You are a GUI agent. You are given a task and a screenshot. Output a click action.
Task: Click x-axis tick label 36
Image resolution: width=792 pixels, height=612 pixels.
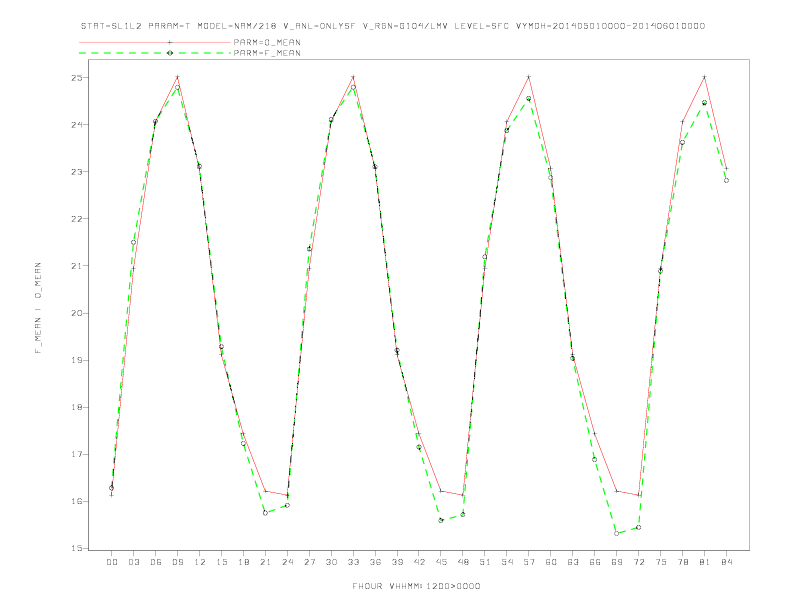coord(375,562)
